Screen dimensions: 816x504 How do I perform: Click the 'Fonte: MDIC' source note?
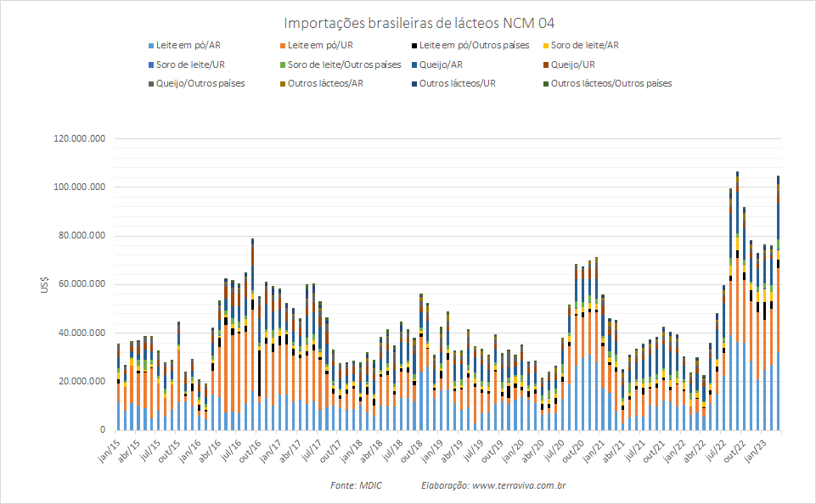[356, 486]
